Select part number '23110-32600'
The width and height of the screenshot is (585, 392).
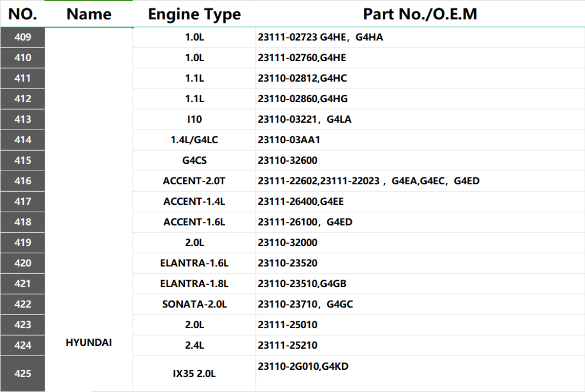tap(288, 160)
